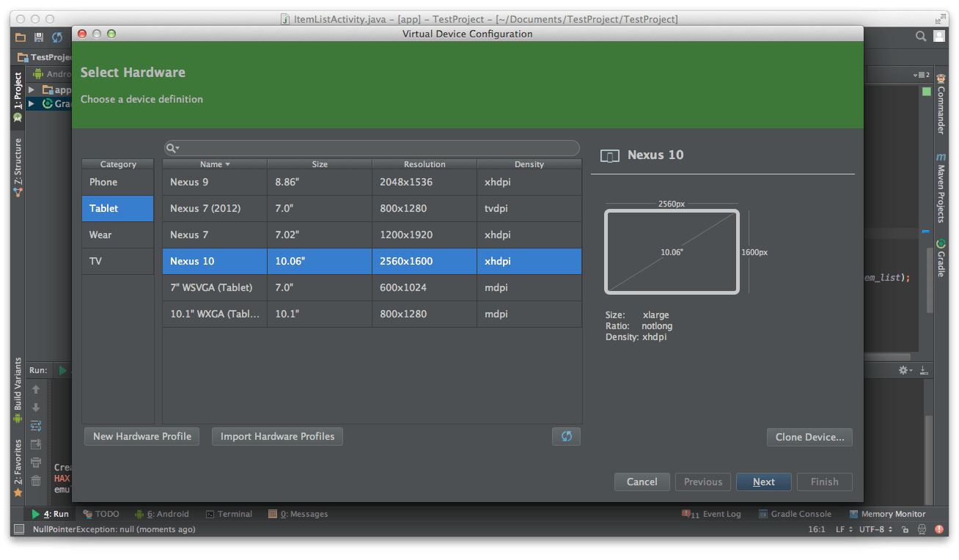The height and width of the screenshot is (560, 959).
Task: Open the Commander tool window tab
Action: [x=941, y=105]
